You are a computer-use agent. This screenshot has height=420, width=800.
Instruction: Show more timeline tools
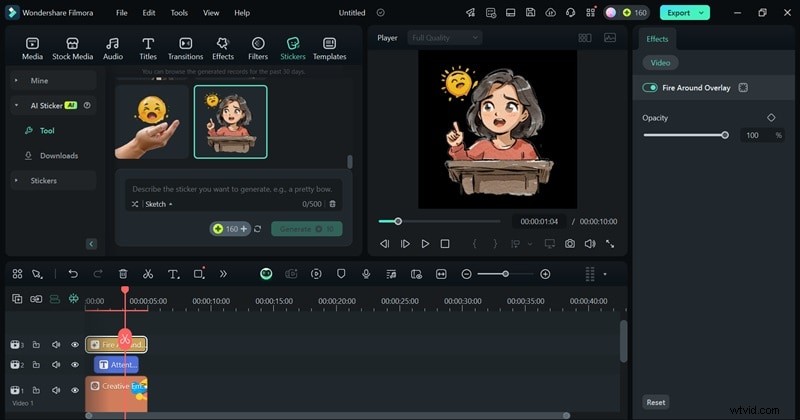click(x=223, y=274)
